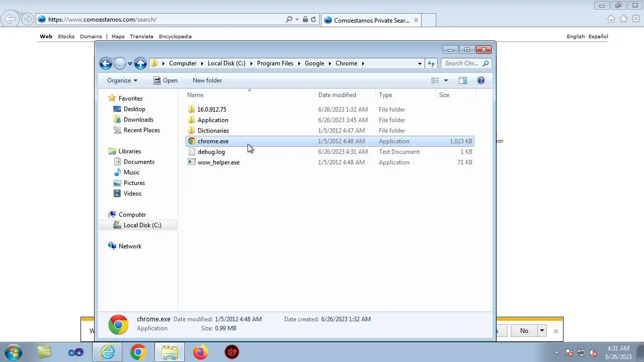Sort by Date modified column header
Screen dimensions: 644x362
(x=346, y=95)
